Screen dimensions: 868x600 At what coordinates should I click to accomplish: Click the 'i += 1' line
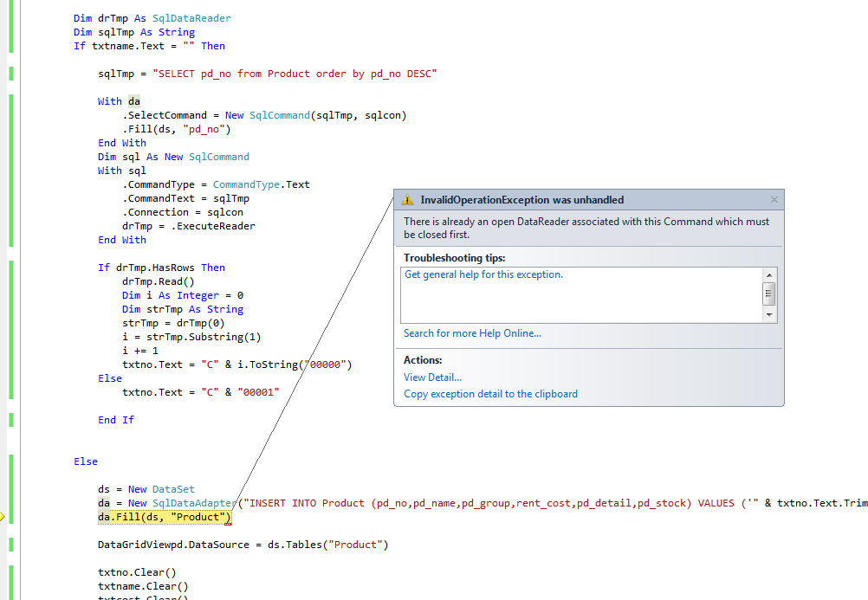[140, 351]
